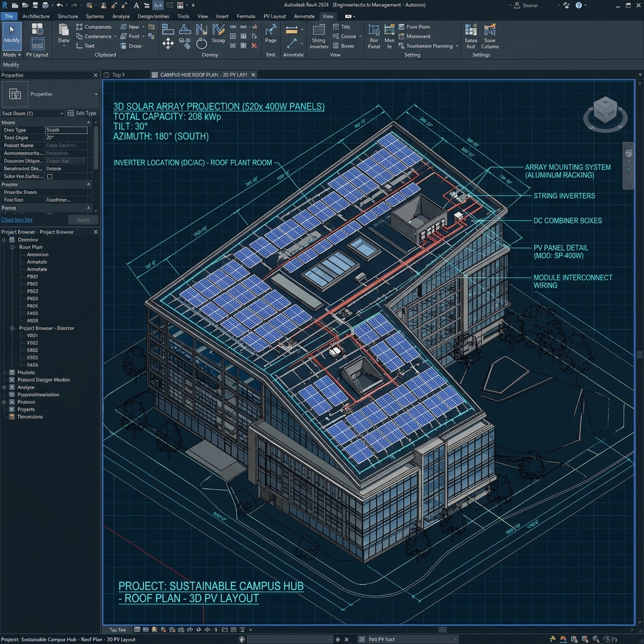Image resolution: width=644 pixels, height=644 pixels.
Task: Collapse the Root Plan tree node
Action: tap(12, 247)
